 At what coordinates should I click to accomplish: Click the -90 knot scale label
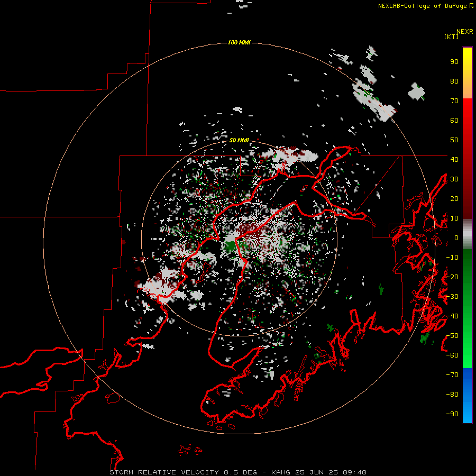pos(452,414)
